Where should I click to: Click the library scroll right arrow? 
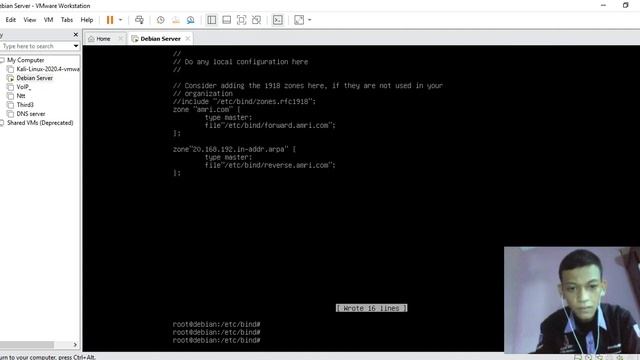[75, 344]
